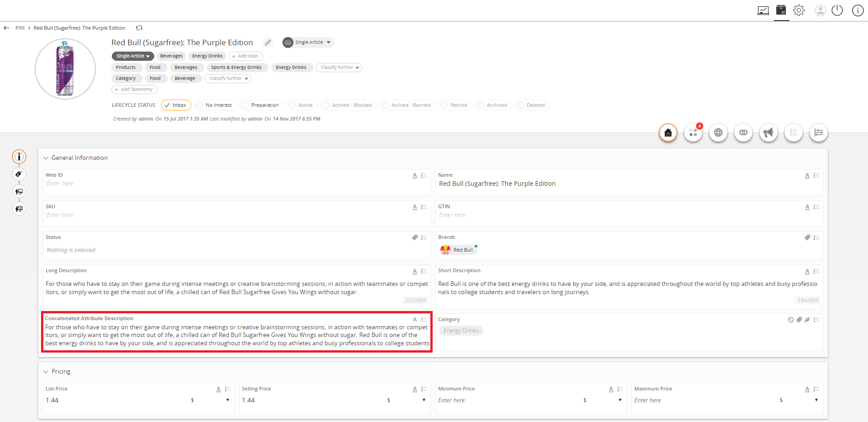This screenshot has width=868, height=422.
Task: Set lifecycle status to No Interest
Action: click(215, 105)
